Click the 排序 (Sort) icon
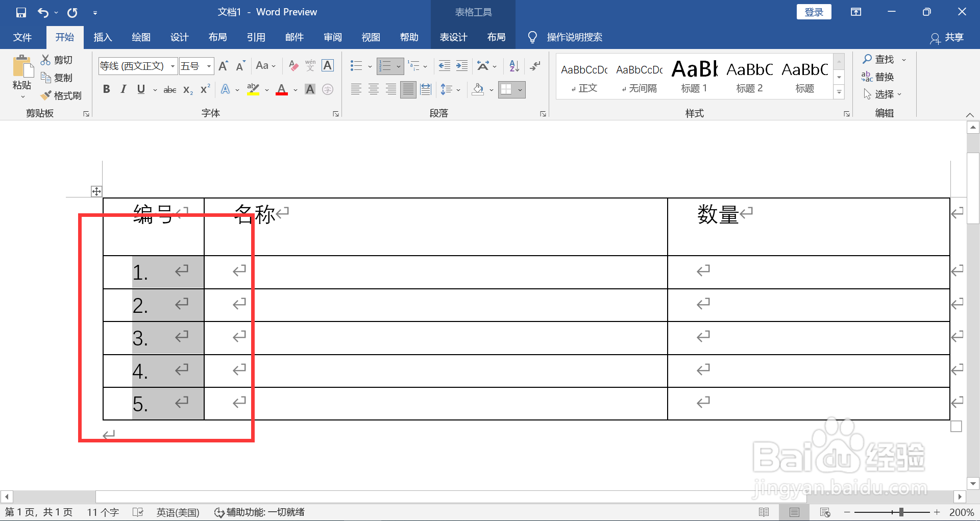This screenshot has height=521, width=980. 512,66
